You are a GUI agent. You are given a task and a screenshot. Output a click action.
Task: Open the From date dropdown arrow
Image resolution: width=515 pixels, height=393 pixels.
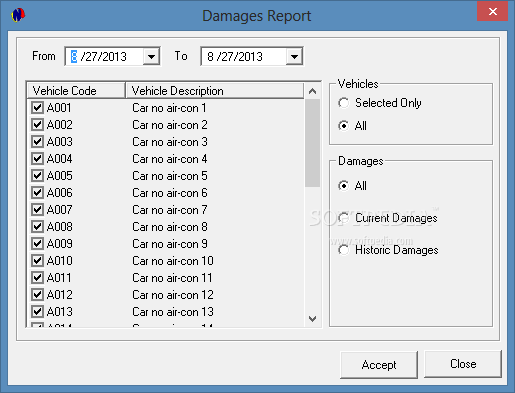point(151,57)
